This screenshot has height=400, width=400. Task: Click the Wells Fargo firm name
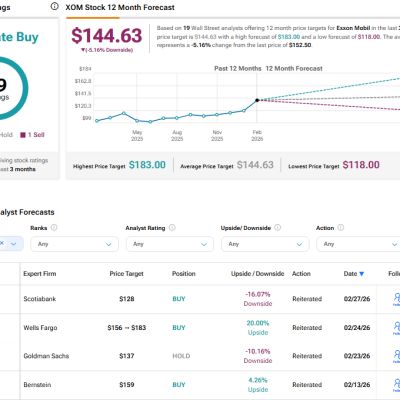tap(40, 328)
